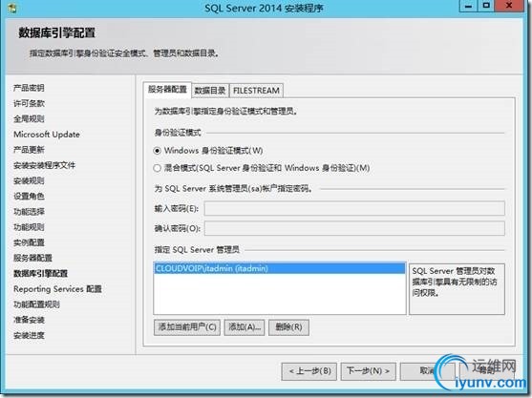
Task: Click 添加当前用户(C) button
Action: coord(187,327)
